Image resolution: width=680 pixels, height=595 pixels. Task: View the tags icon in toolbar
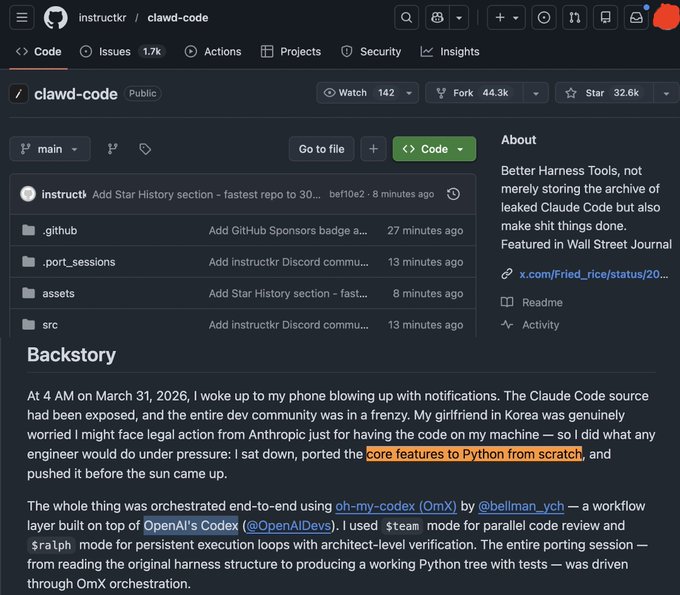coord(145,149)
